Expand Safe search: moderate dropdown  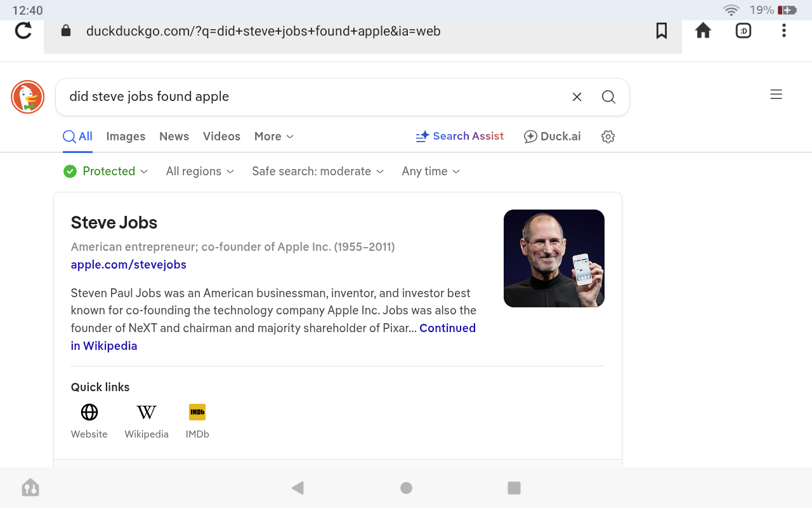pos(318,171)
